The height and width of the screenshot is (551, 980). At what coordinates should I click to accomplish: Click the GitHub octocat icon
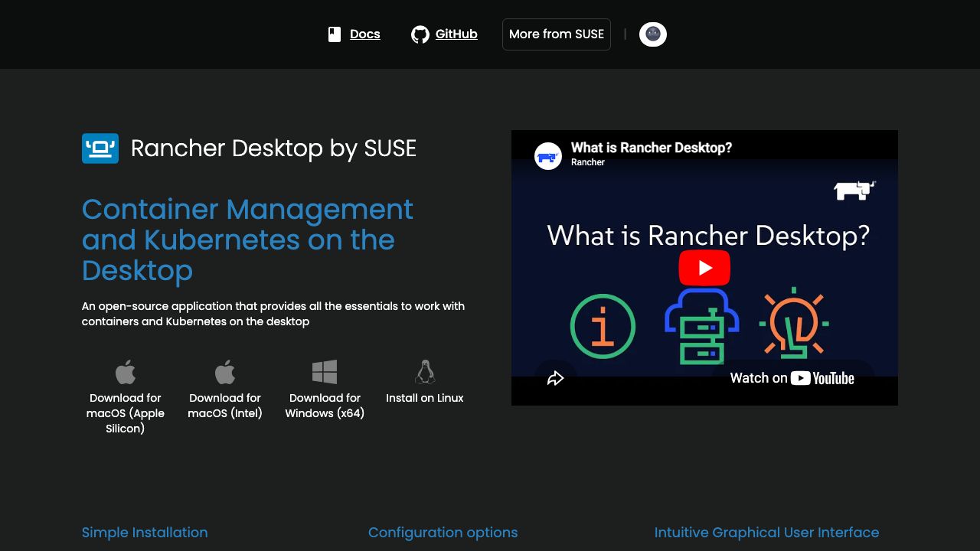(420, 34)
